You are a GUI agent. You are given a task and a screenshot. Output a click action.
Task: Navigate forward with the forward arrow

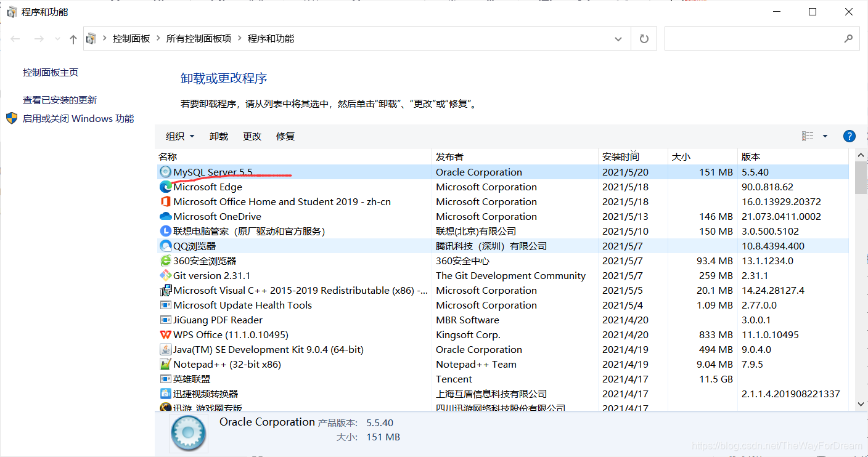tap(38, 39)
